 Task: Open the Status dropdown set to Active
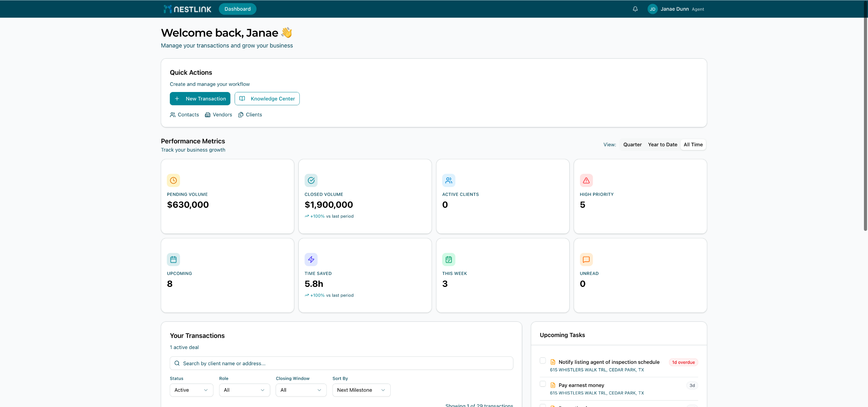[x=191, y=390]
